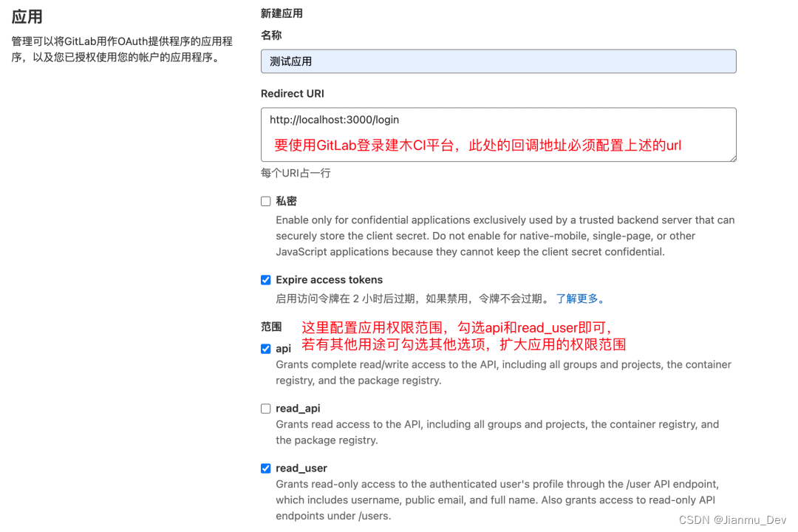This screenshot has width=798, height=532.
Task: Click the api permission description paragraph
Action: coord(502,372)
